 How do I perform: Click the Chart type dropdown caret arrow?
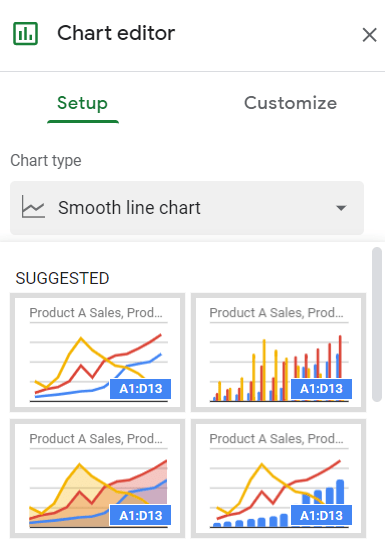tap(341, 208)
